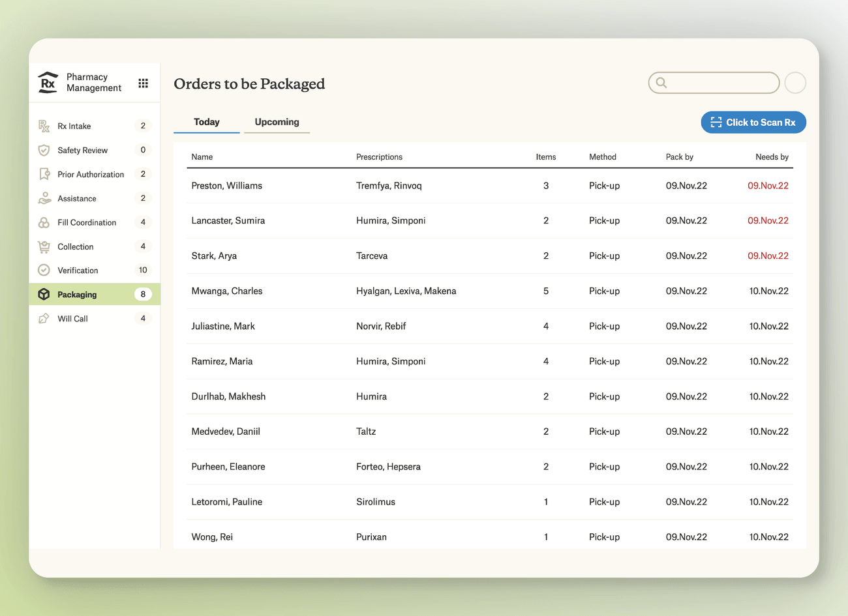Image resolution: width=848 pixels, height=616 pixels.
Task: Click the Pharmacy Management Rx logo
Action: click(x=48, y=83)
